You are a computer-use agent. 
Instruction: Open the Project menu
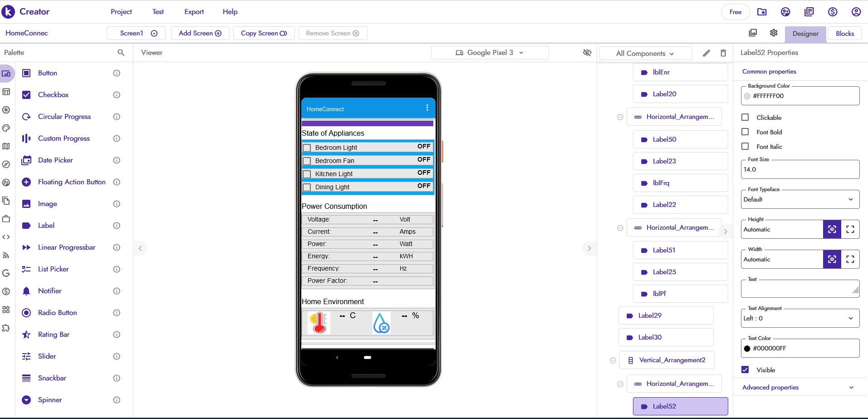tap(121, 12)
